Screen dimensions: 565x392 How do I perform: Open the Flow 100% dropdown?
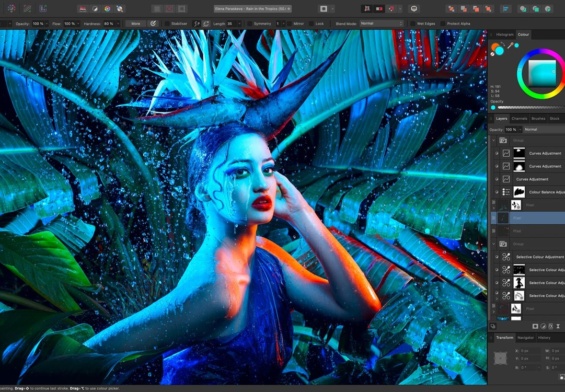click(x=71, y=23)
